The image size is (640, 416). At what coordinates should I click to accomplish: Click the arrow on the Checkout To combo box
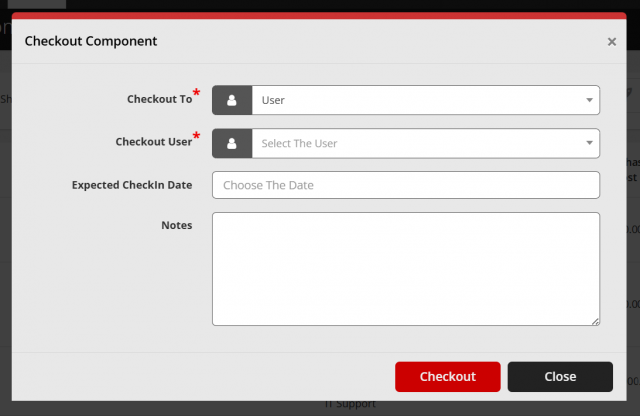[589, 100]
